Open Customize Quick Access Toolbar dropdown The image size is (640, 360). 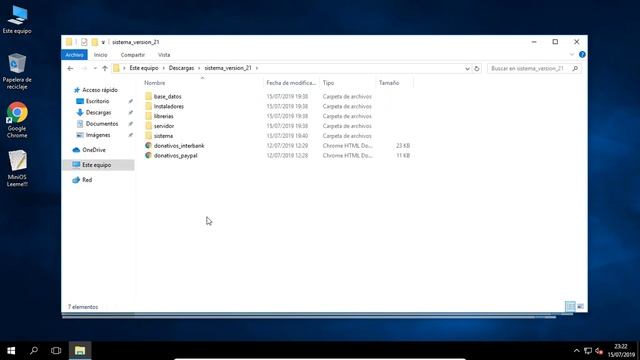pos(103,42)
